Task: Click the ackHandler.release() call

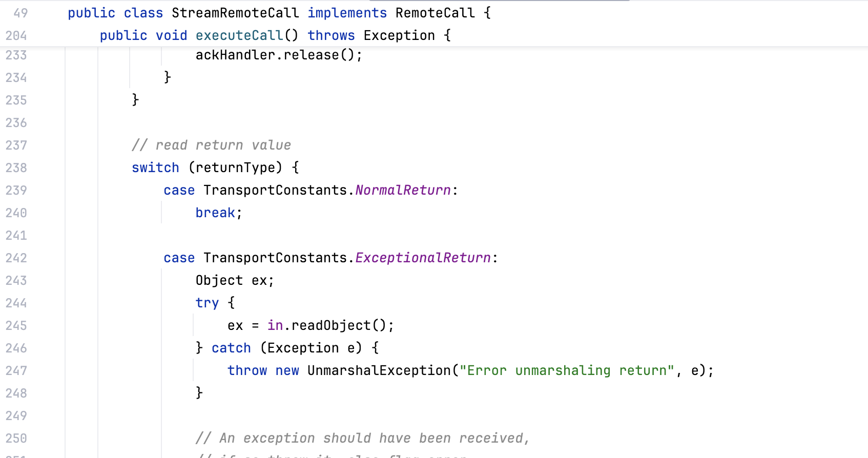Action: tap(279, 55)
